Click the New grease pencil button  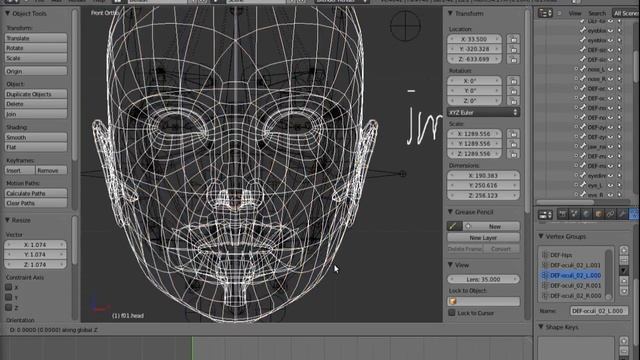[x=491, y=226]
